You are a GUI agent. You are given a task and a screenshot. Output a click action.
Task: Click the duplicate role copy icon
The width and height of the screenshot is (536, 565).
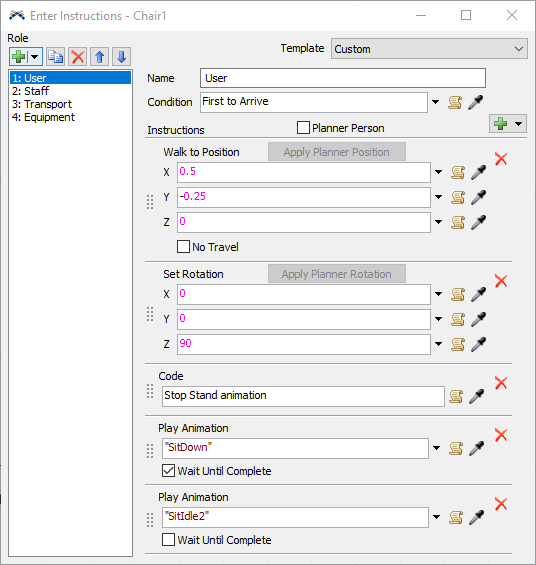55,57
